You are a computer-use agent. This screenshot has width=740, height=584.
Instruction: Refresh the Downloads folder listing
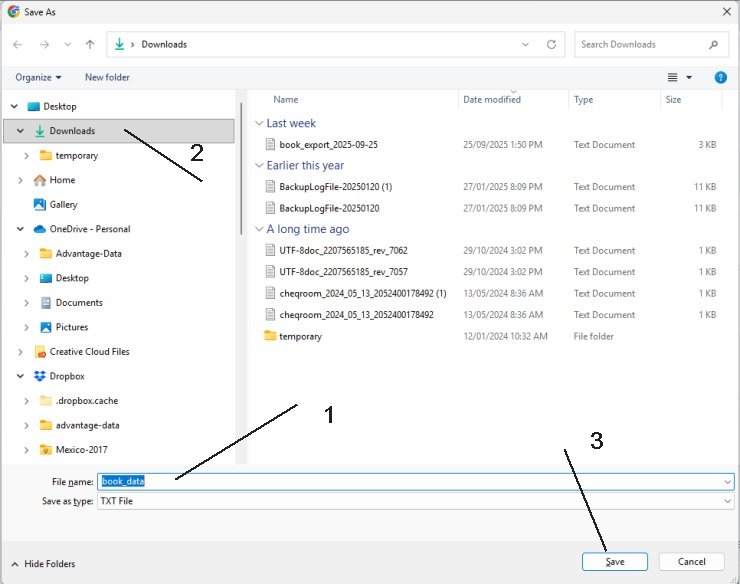tap(551, 45)
